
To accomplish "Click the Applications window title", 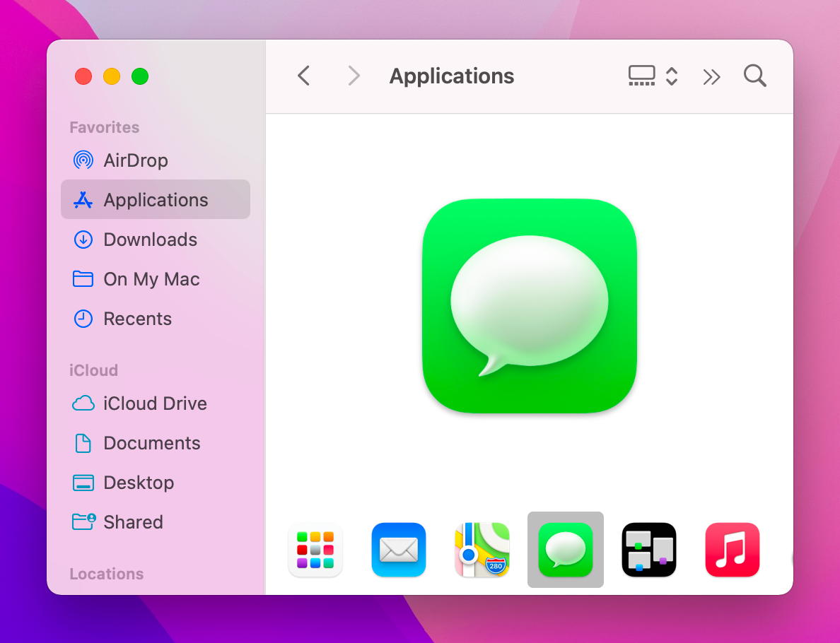I will coord(452,76).
